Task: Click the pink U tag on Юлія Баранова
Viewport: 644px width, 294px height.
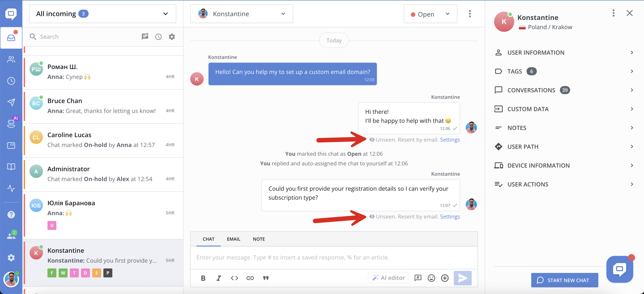Action: (x=52, y=225)
